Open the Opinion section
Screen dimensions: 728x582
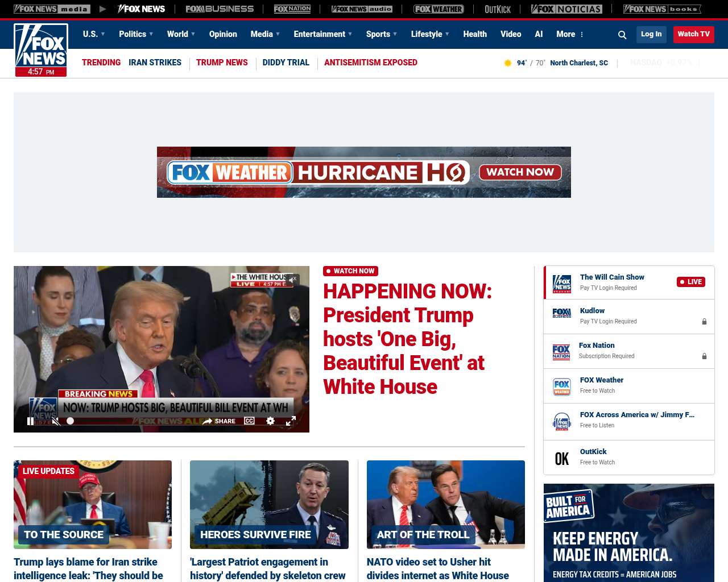click(223, 34)
